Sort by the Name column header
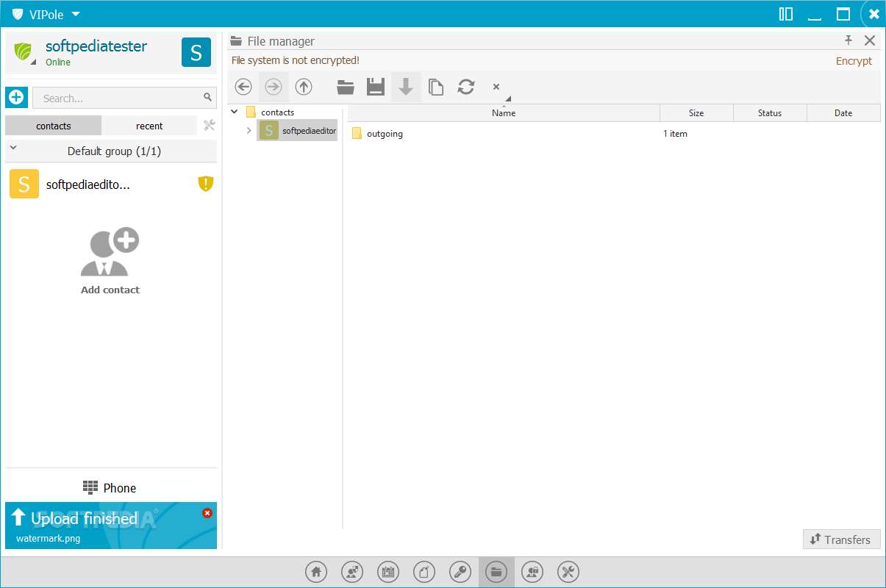The image size is (886, 588). click(504, 112)
